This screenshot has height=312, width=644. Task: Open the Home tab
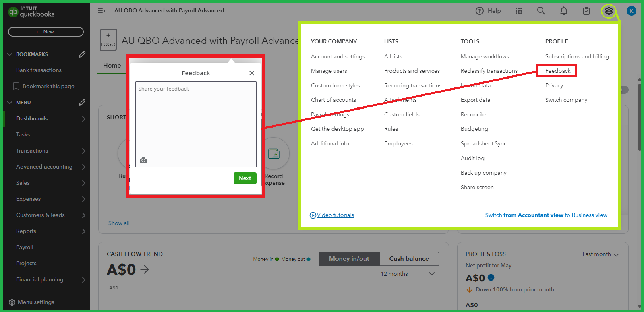pyautogui.click(x=112, y=65)
